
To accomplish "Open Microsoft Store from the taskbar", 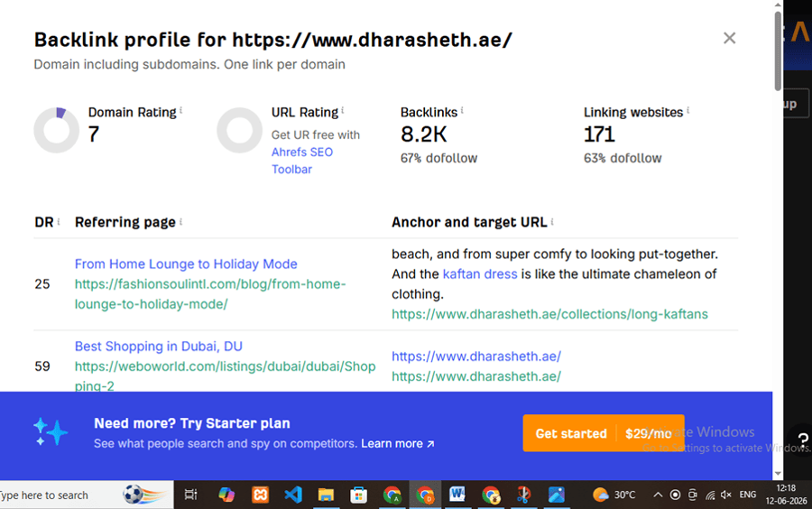I will (x=358, y=495).
